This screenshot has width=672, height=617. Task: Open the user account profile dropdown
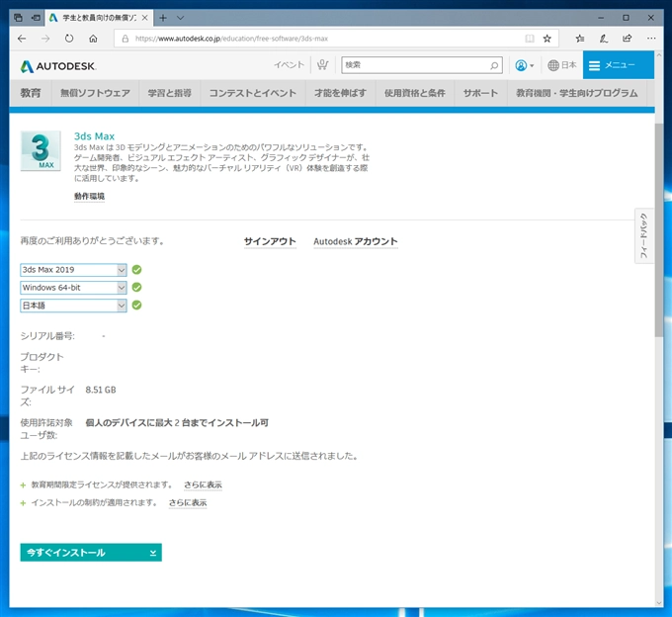[524, 65]
